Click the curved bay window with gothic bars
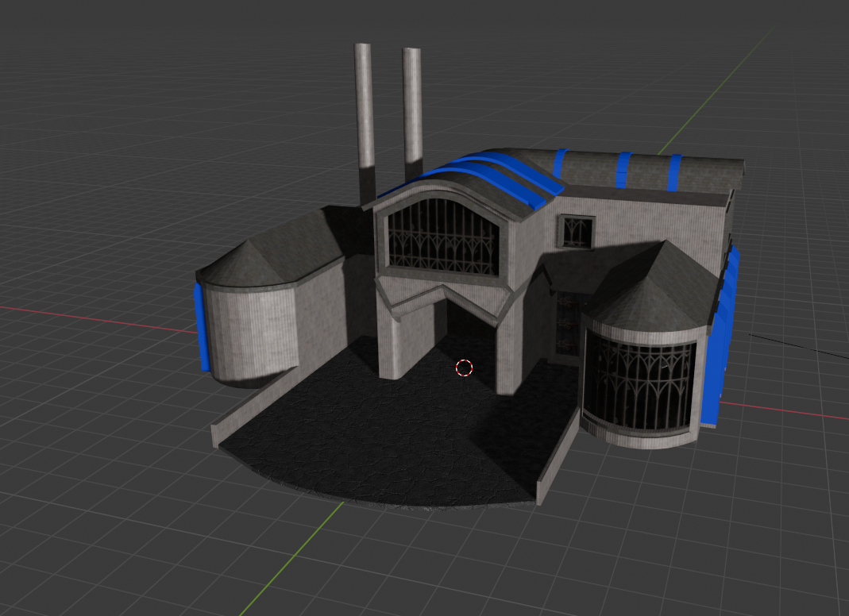Viewport: 849px width, 616px height. click(x=639, y=383)
